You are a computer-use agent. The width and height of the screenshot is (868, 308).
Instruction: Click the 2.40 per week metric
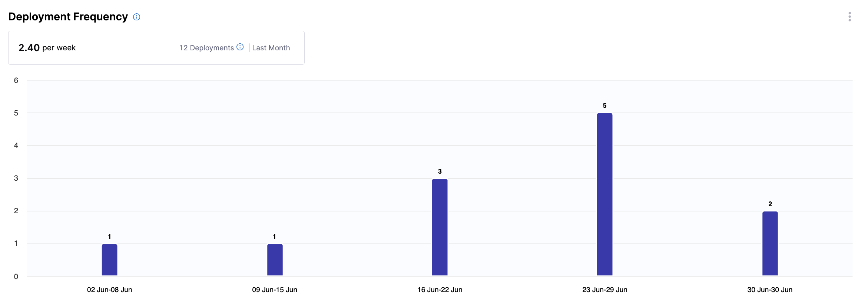point(47,48)
